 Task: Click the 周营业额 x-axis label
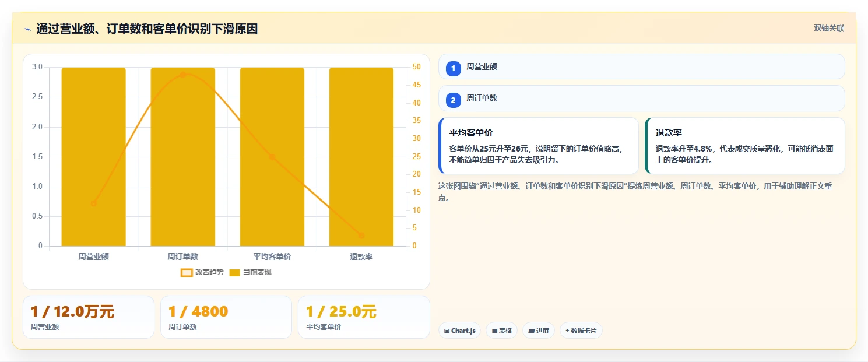coord(93,256)
